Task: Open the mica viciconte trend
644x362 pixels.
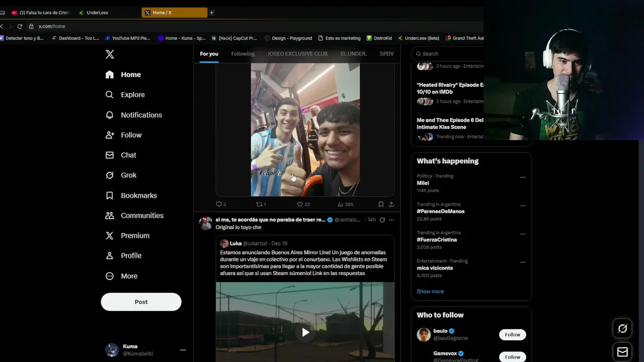Action: tap(435, 268)
